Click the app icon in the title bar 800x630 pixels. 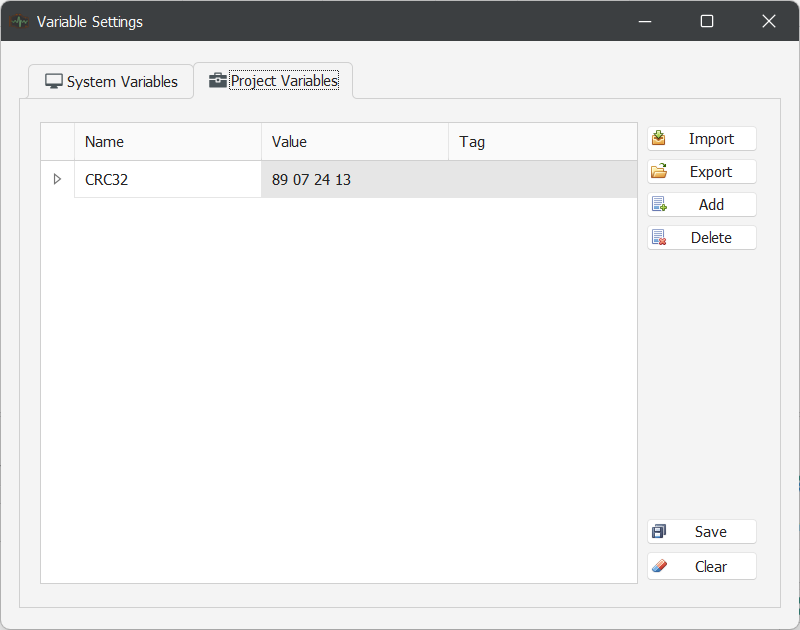coord(19,21)
